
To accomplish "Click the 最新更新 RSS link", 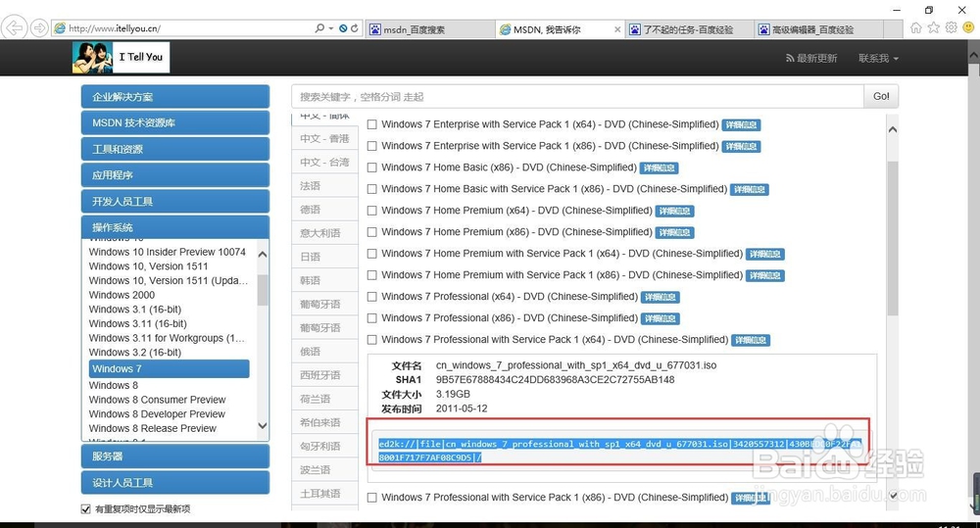I will 811,58.
